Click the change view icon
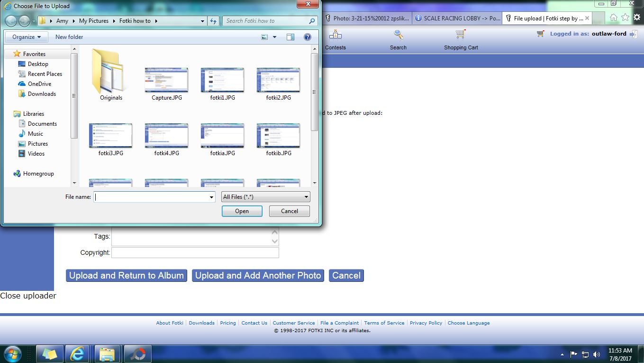644x363 pixels. click(265, 37)
